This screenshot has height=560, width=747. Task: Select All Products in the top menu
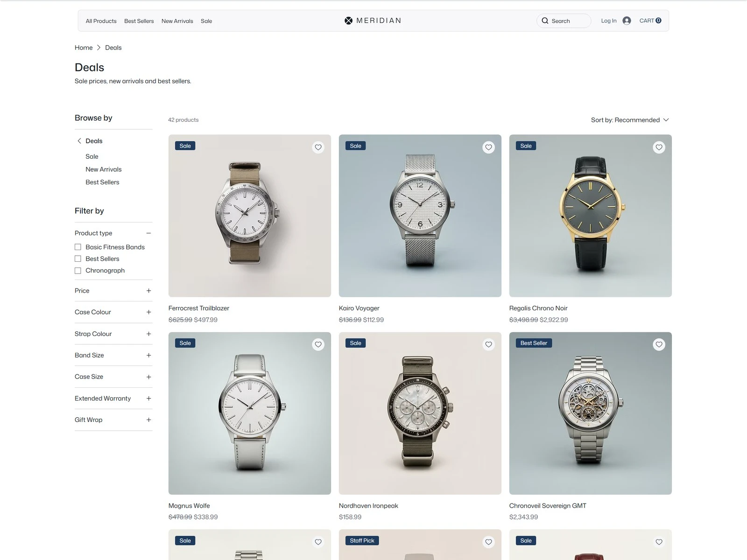(101, 21)
